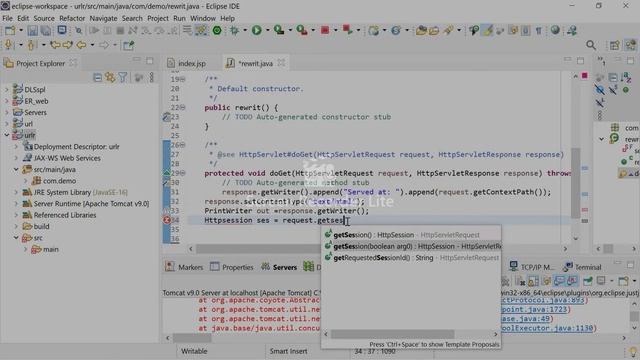Collapse the urlr project
Screen dimensions: 640x360
(x=7, y=135)
